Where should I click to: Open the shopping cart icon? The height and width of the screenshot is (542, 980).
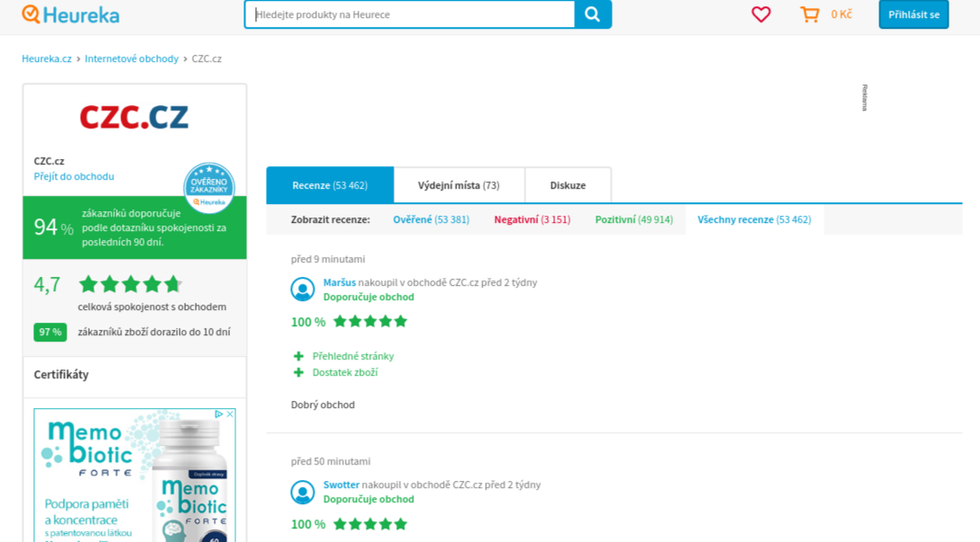tap(809, 14)
